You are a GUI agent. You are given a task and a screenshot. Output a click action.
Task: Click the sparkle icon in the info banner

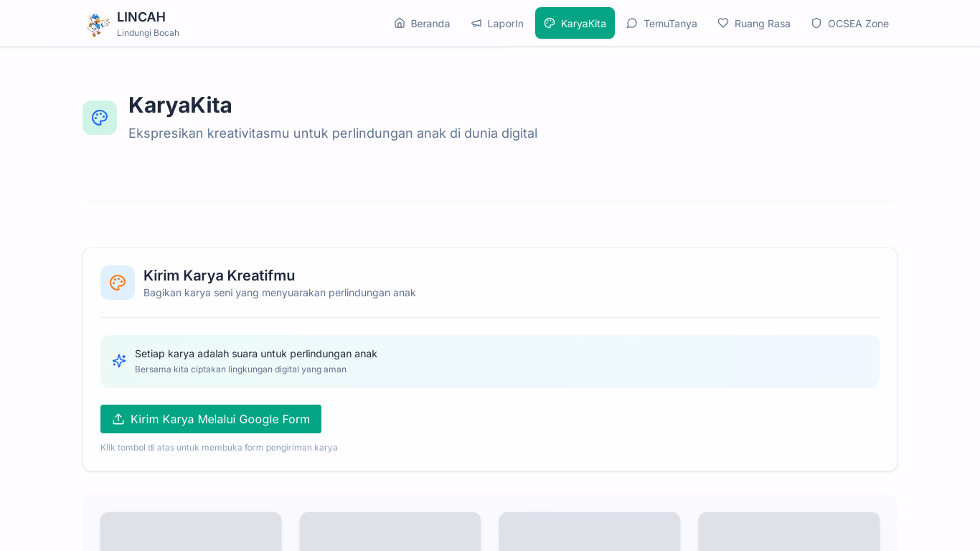click(119, 361)
